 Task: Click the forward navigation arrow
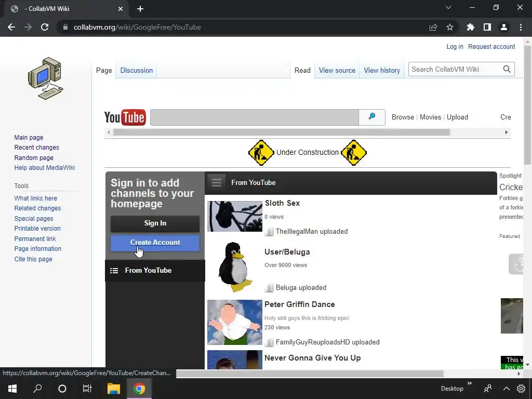[28, 27]
